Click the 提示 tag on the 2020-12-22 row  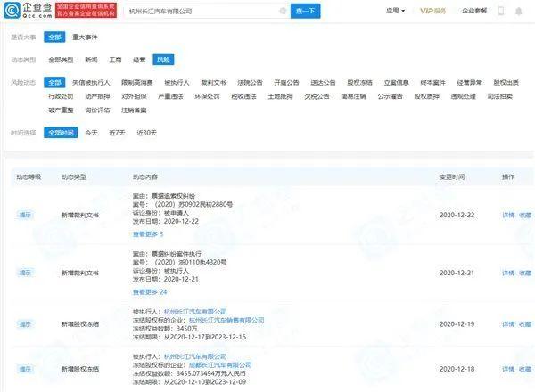[25, 215]
